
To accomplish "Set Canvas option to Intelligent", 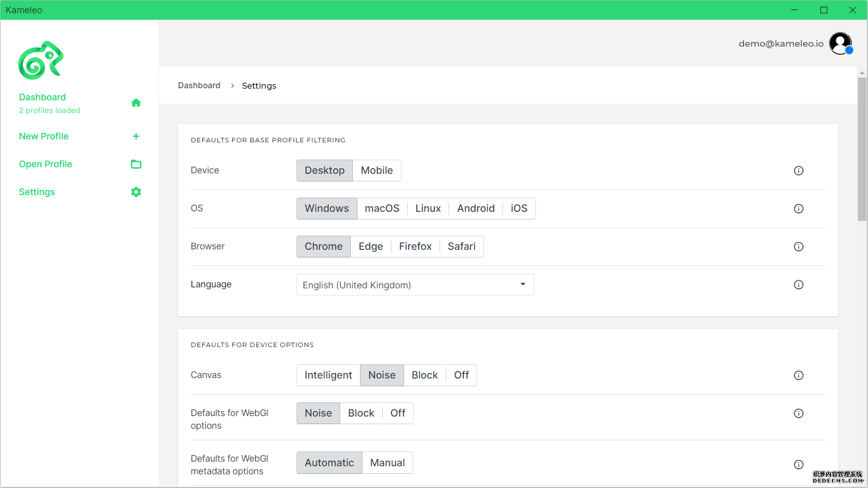I will point(328,376).
